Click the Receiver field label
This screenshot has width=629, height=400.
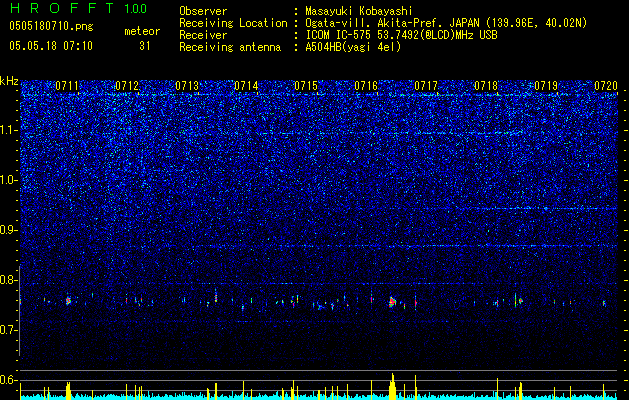pos(203,35)
